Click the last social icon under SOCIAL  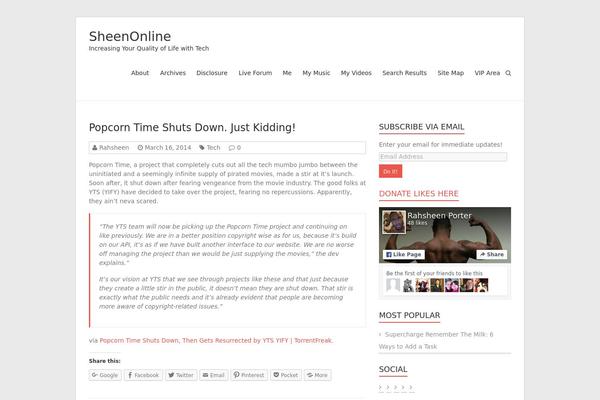[x=411, y=388]
